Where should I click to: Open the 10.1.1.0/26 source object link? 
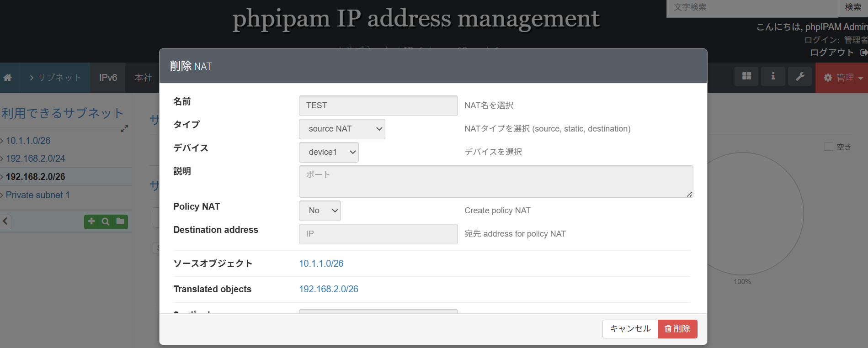321,264
